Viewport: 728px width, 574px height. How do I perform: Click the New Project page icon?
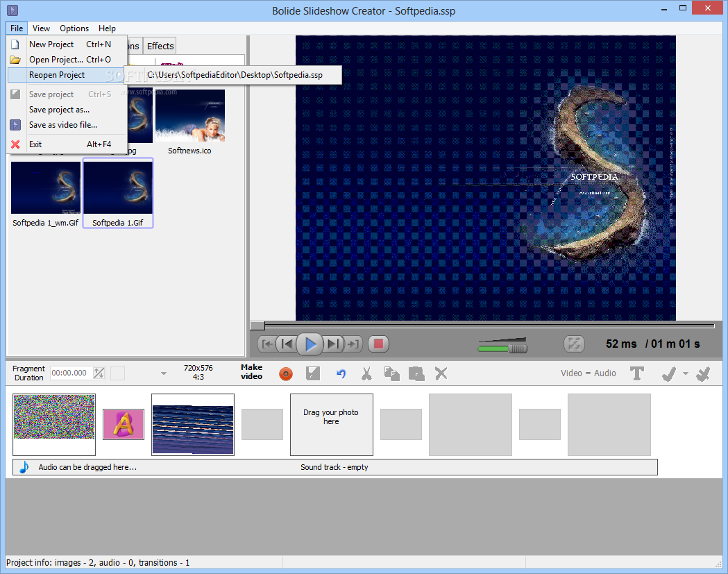15,44
